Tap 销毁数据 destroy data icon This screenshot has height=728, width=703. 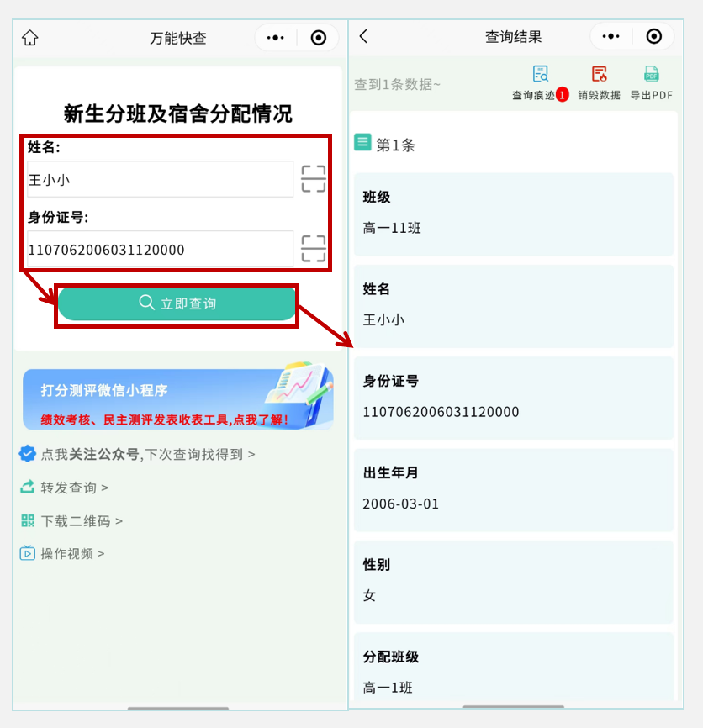click(599, 74)
